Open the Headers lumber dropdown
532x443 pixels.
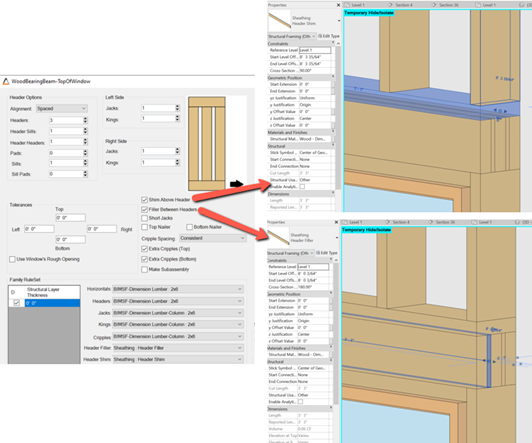pyautogui.click(x=178, y=301)
